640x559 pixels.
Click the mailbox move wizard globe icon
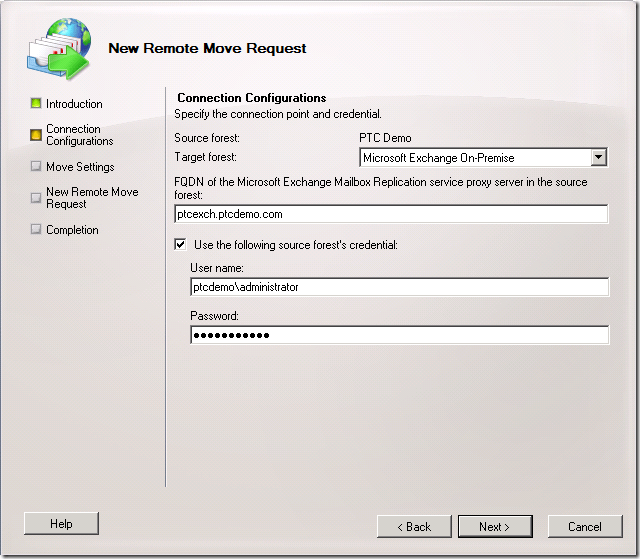59,48
